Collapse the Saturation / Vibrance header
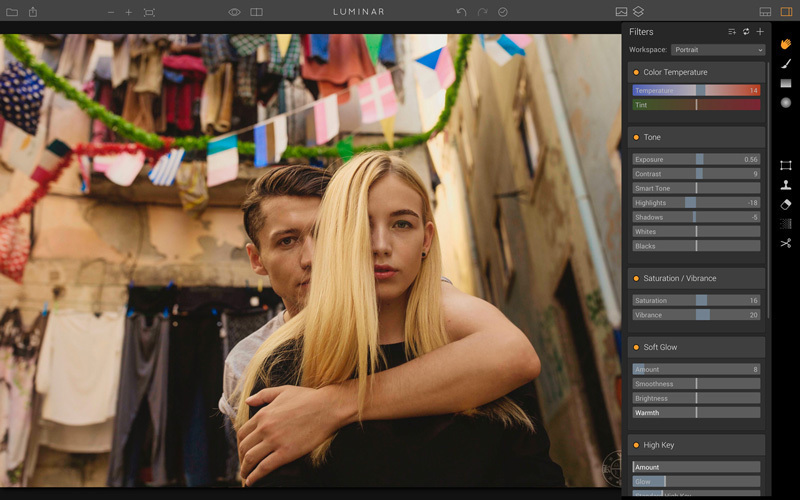 coord(696,279)
